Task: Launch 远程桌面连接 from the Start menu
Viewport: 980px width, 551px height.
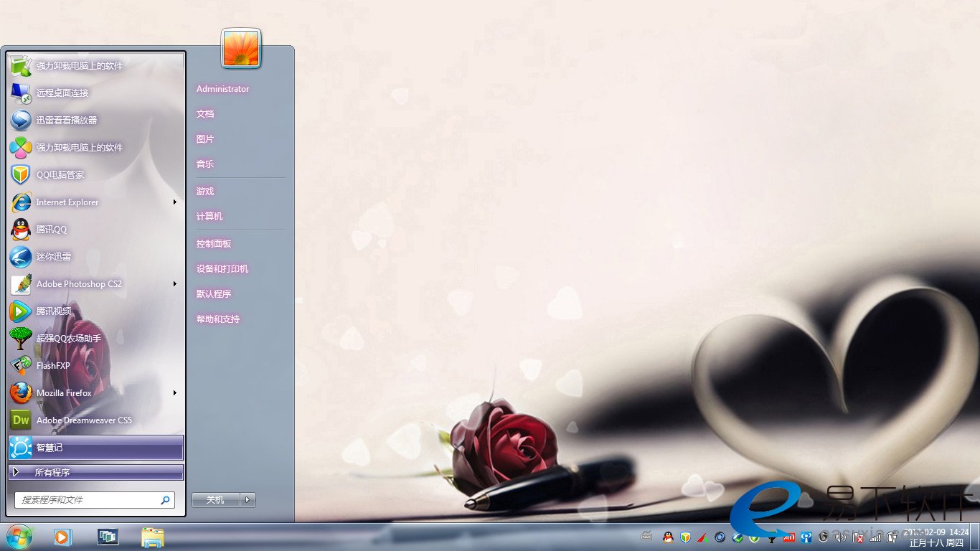Action: tap(96, 93)
